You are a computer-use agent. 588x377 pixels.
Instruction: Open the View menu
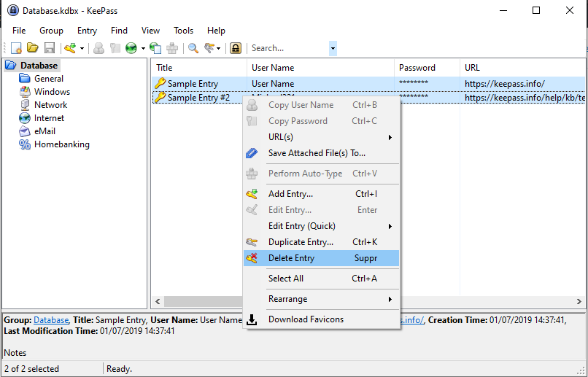pyautogui.click(x=151, y=31)
